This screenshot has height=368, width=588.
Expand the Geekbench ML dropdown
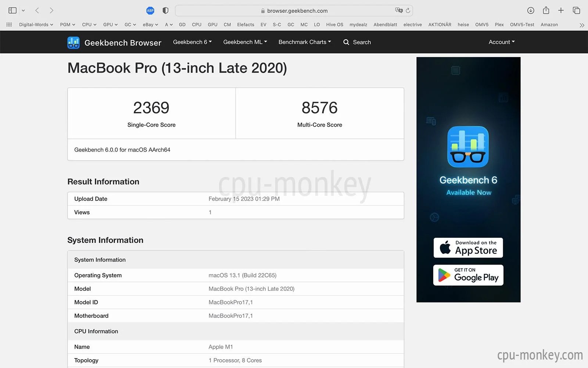click(245, 42)
